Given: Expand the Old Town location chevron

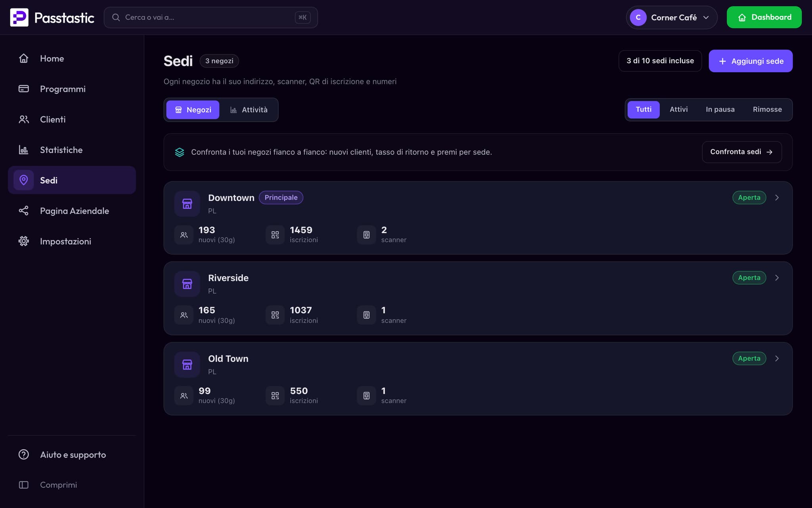Looking at the screenshot, I should [x=777, y=358].
